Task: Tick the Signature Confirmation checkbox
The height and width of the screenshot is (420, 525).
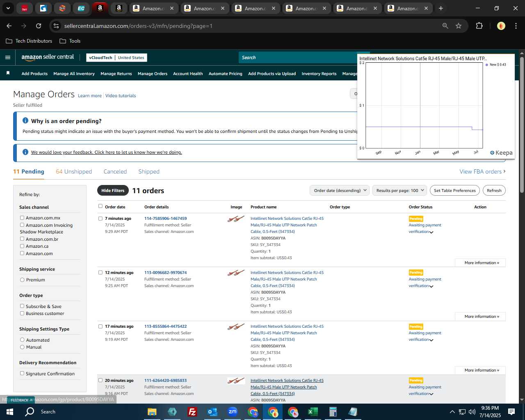Action: (22, 373)
